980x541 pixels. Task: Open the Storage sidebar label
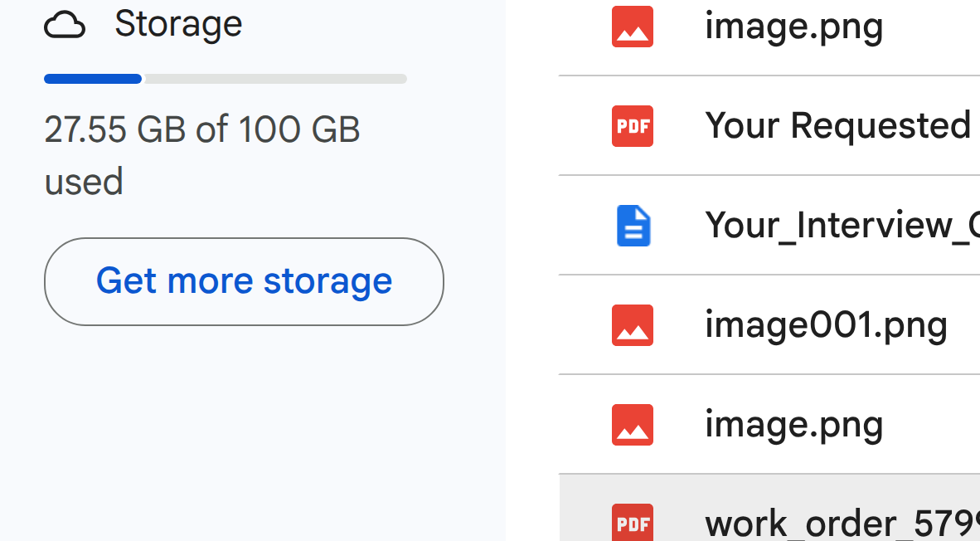[x=178, y=24]
